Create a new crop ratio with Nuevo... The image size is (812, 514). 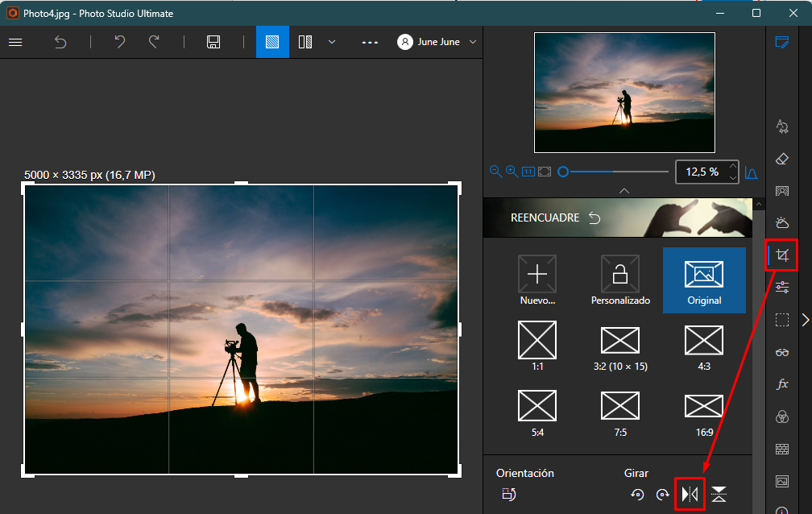pyautogui.click(x=537, y=280)
